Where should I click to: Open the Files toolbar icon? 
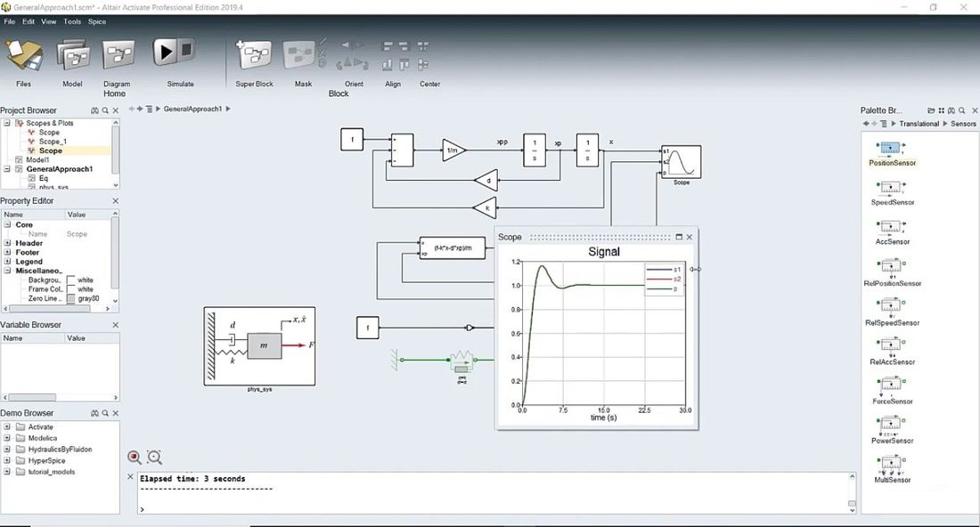24,55
